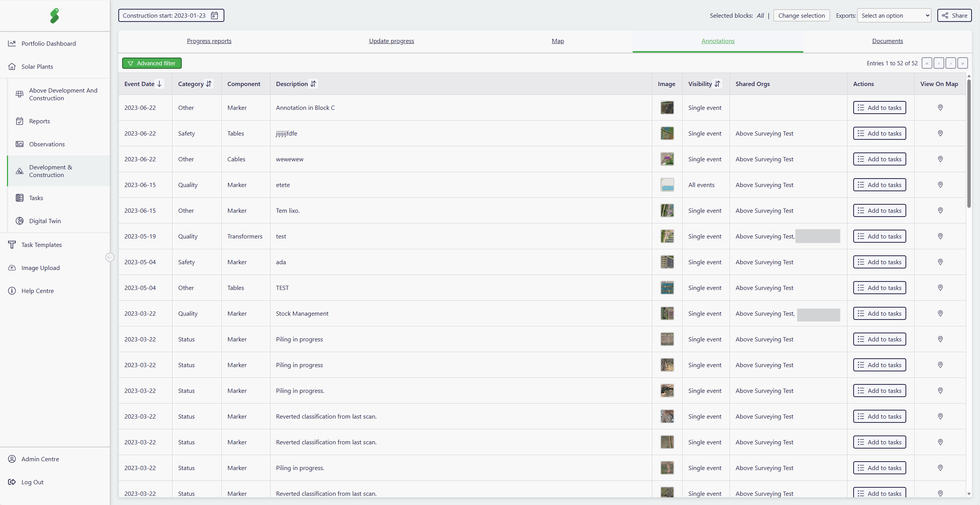Click the Help Centre info icon
This screenshot has height=505, width=980.
click(12, 291)
